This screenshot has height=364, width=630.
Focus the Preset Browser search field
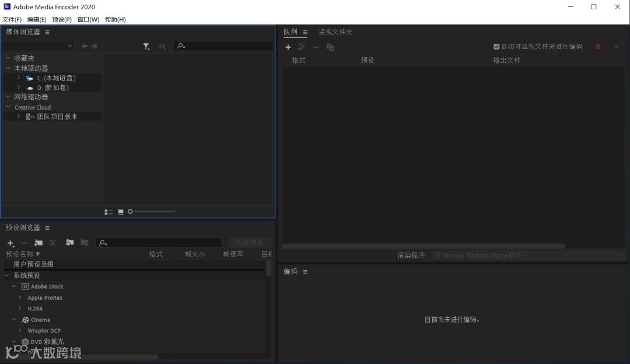point(159,243)
